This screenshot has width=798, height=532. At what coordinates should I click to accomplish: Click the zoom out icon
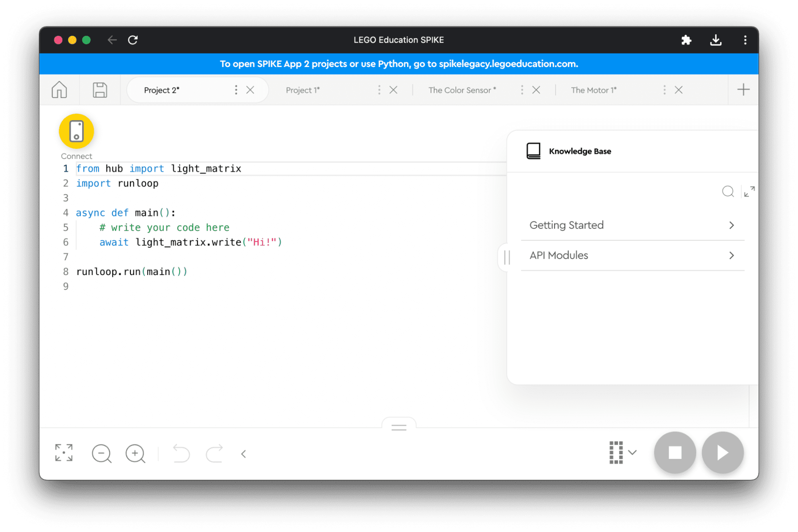pos(103,453)
